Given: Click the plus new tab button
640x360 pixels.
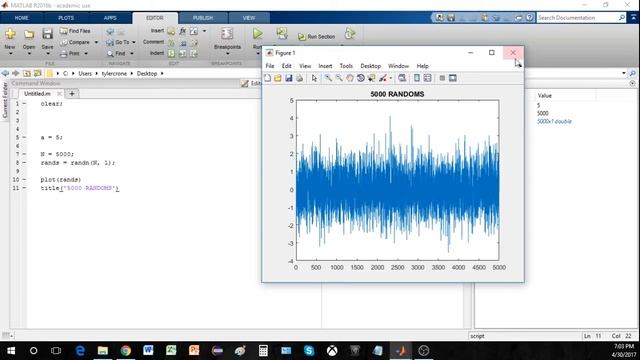Looking at the screenshot, I should [72, 94].
